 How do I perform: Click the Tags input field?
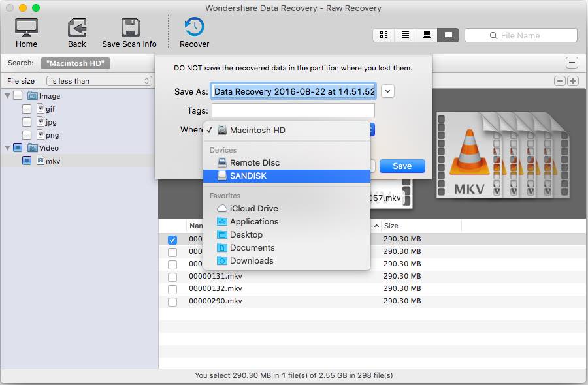click(x=293, y=110)
